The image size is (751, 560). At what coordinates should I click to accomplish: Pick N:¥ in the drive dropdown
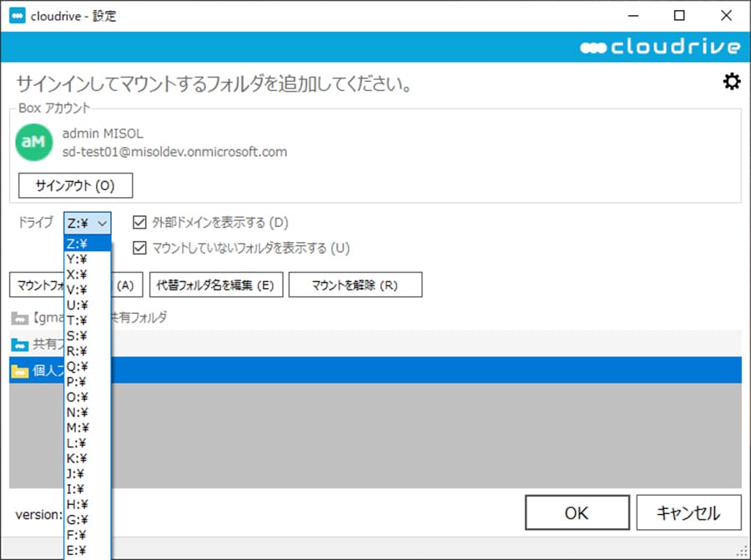point(87,412)
